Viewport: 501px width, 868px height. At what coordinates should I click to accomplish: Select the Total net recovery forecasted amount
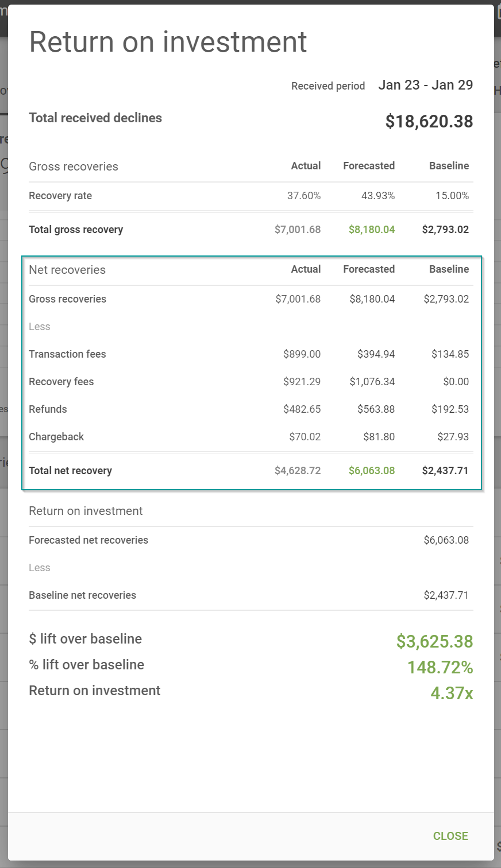pos(371,470)
